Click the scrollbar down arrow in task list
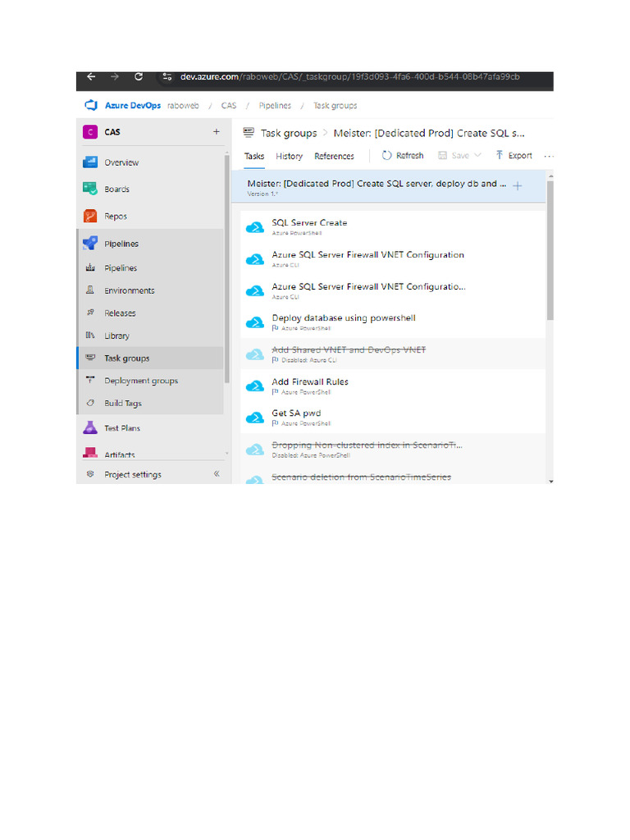The width and height of the screenshot is (630, 840). pos(550,481)
